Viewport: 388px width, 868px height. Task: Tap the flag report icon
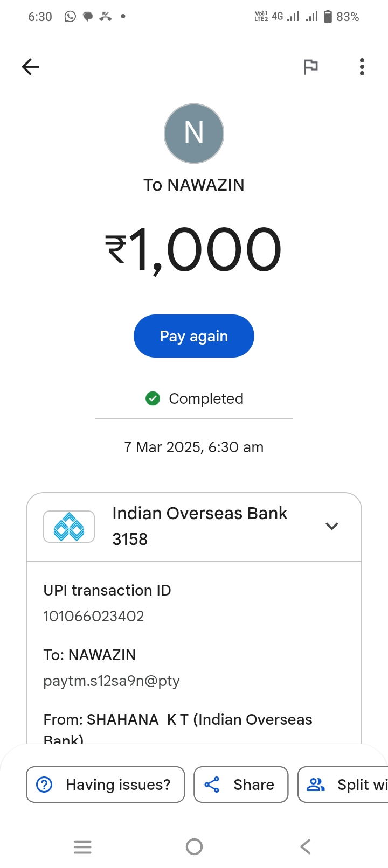pos(310,67)
